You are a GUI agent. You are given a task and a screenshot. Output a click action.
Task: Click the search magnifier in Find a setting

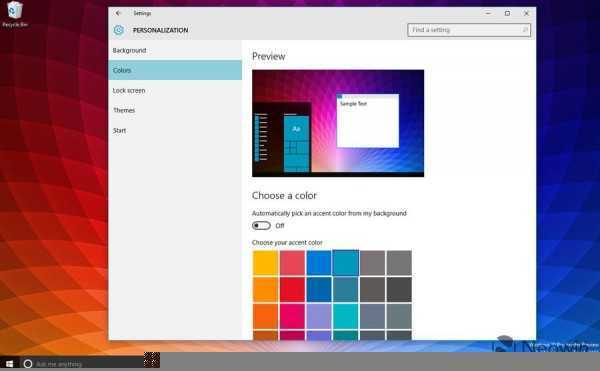pyautogui.click(x=525, y=30)
